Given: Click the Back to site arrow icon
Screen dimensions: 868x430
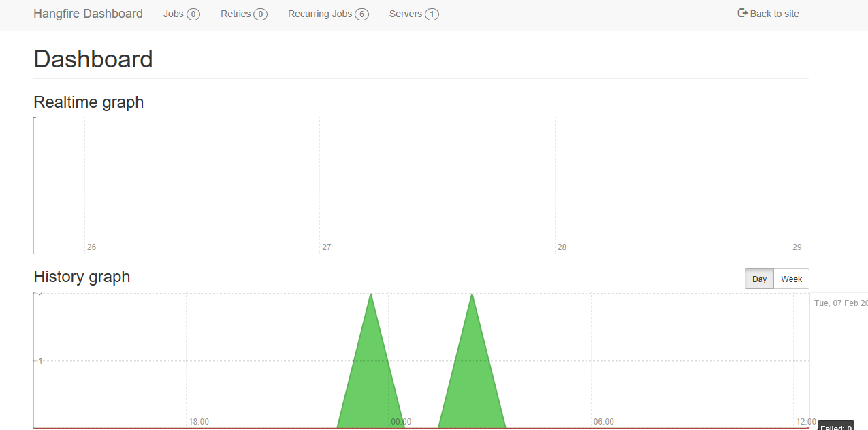Looking at the screenshot, I should point(743,13).
